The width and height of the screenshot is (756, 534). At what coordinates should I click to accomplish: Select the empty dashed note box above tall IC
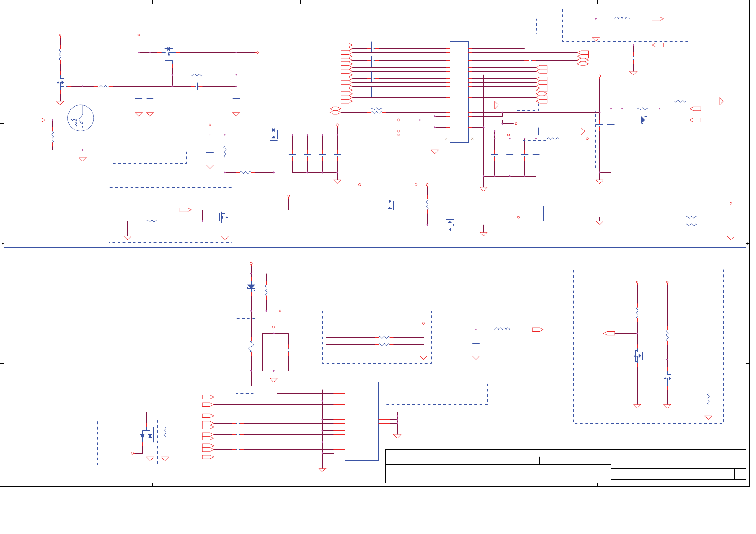coord(480,26)
